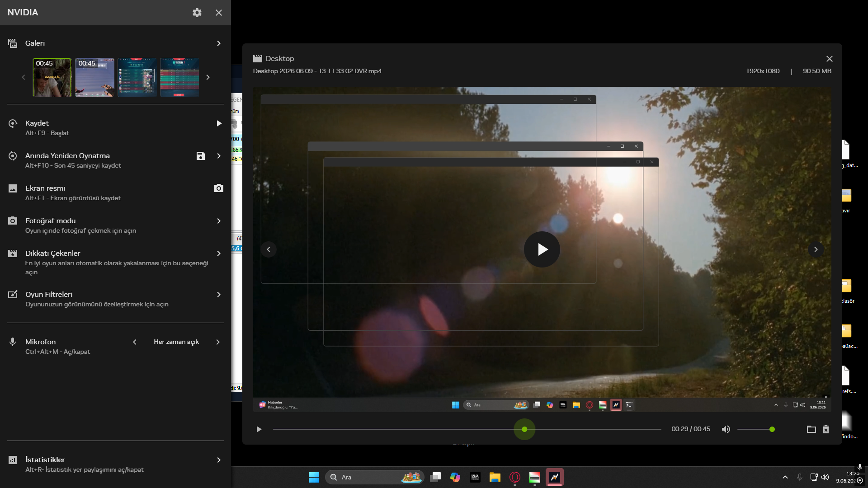Click the Galeri gallery icon
The height and width of the screenshot is (488, 868).
pyautogui.click(x=13, y=43)
